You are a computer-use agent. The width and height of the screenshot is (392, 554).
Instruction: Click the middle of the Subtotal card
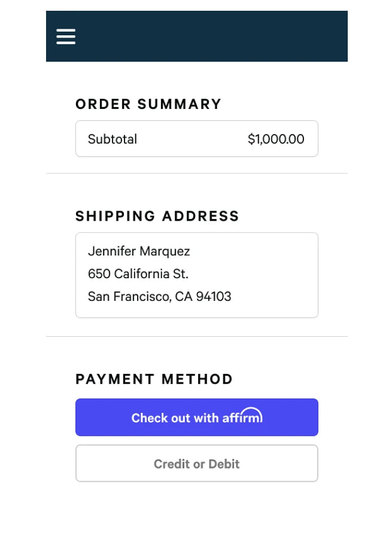[192, 139]
